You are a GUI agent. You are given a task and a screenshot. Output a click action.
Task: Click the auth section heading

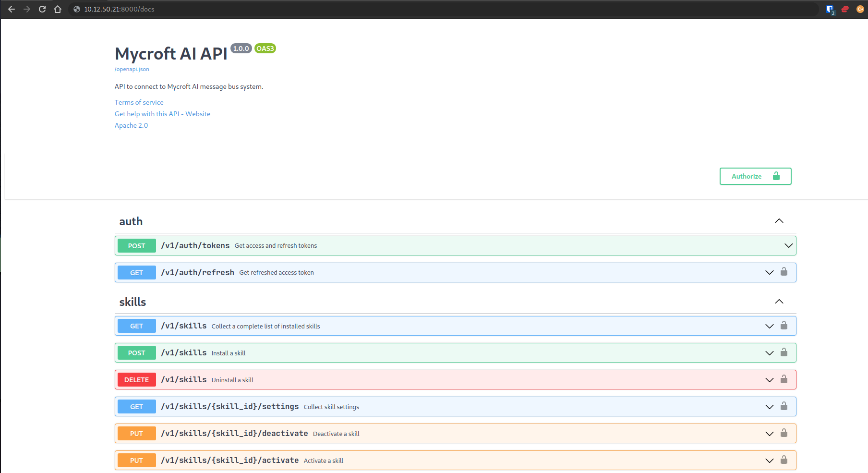pyautogui.click(x=131, y=221)
